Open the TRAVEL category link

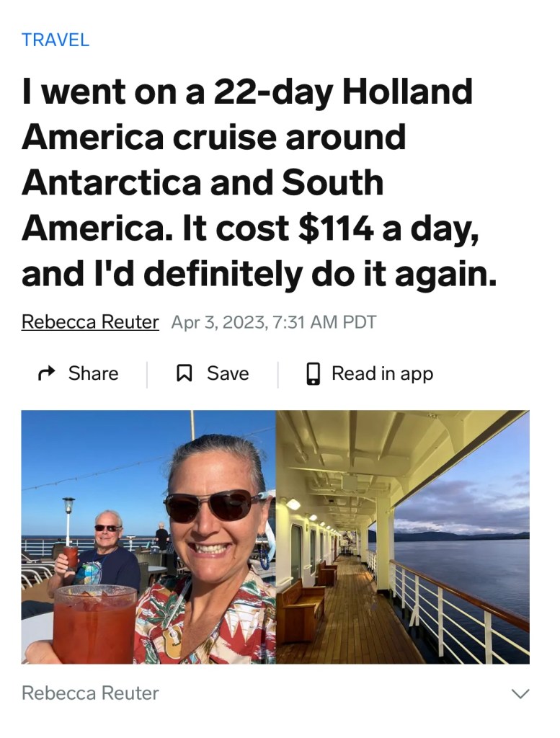point(55,40)
